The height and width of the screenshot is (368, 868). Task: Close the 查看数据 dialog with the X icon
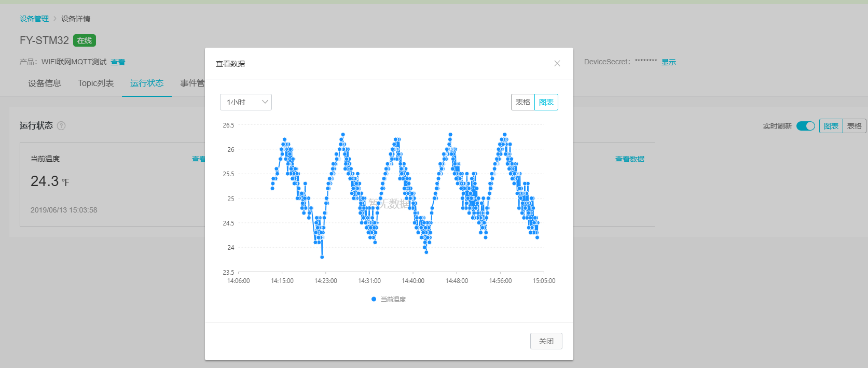pyautogui.click(x=557, y=63)
